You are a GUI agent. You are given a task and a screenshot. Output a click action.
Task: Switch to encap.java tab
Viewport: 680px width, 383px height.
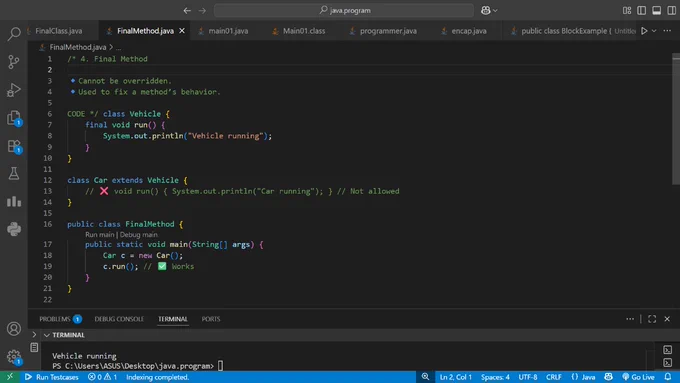469,31
